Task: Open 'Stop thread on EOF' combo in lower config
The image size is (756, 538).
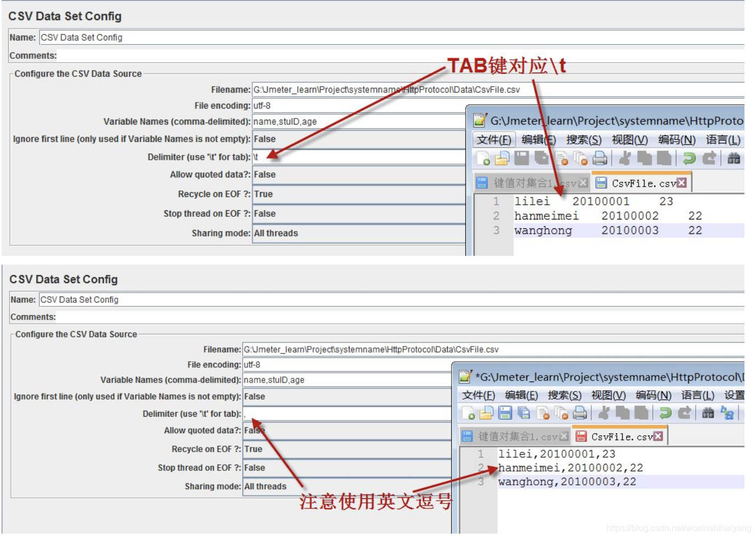Action: coord(347,468)
